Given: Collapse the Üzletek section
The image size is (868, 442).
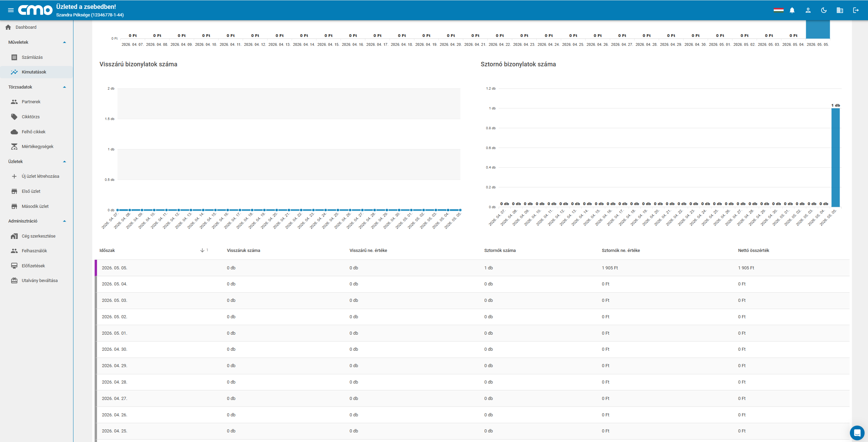Looking at the screenshot, I should pyautogui.click(x=64, y=162).
